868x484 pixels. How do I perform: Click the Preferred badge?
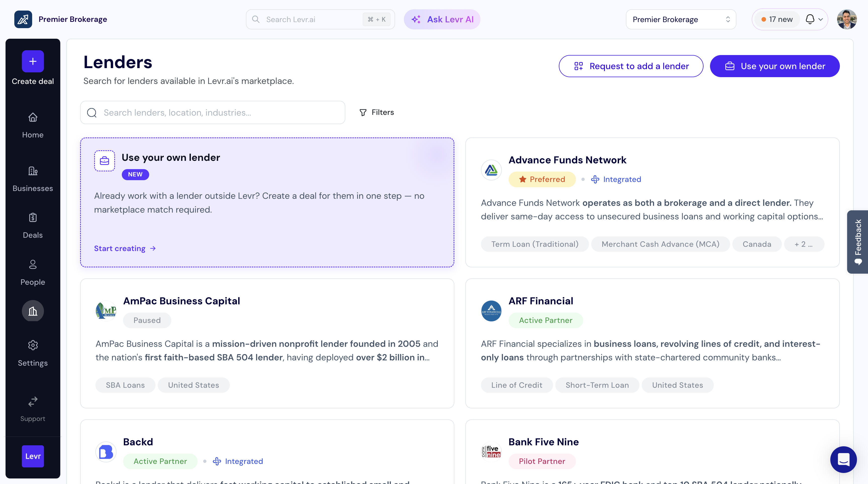pyautogui.click(x=542, y=179)
